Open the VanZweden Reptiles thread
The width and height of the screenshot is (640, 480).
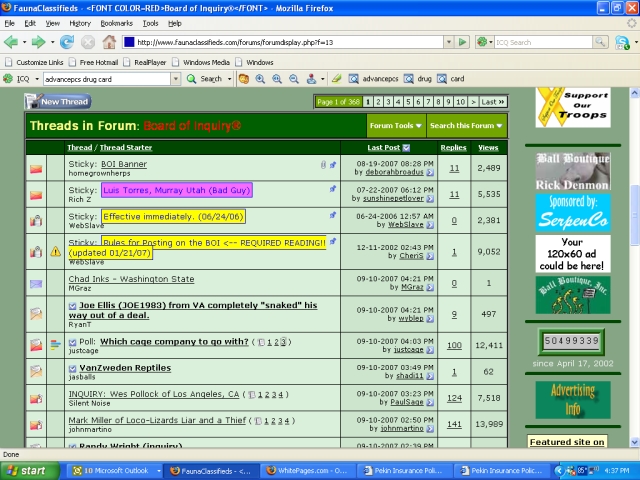pyautogui.click(x=125, y=368)
